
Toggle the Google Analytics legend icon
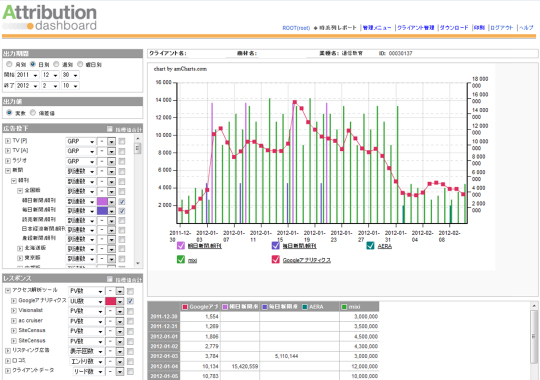pyautogui.click(x=276, y=259)
